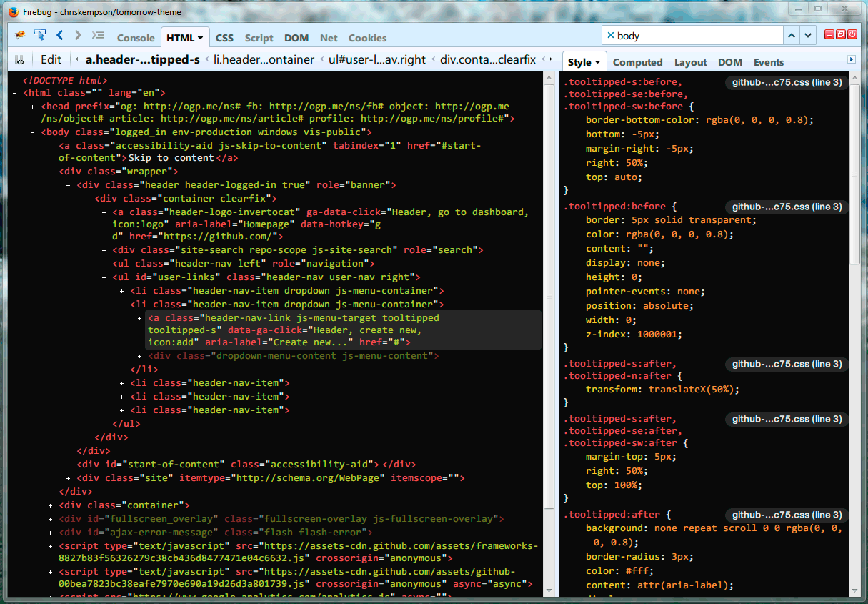Open github css link beside .tooltipped:before rule
The image size is (868, 604).
tap(787, 207)
